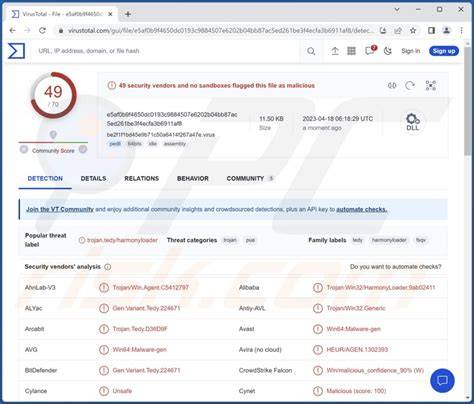Click the similar files compare icon

(x=392, y=86)
